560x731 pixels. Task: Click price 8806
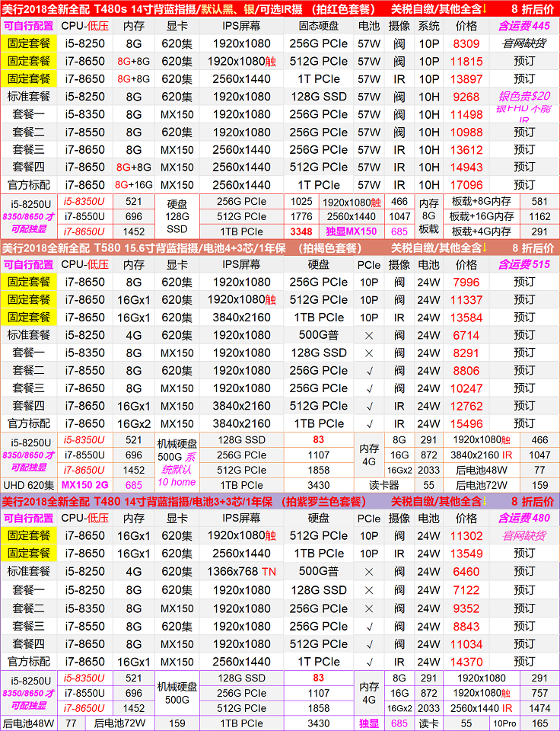click(x=466, y=371)
